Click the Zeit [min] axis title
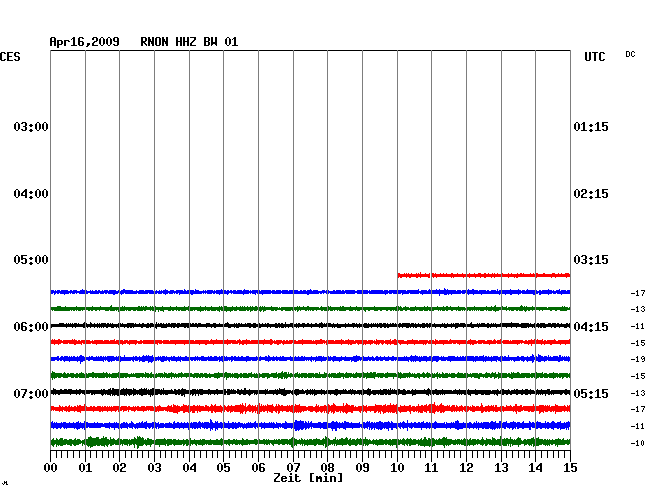Screen dimensions: 650x494 coord(308,478)
